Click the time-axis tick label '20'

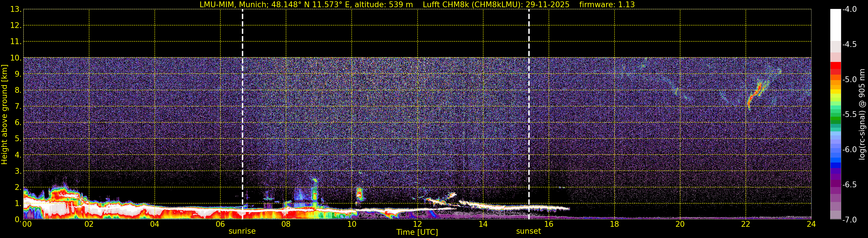pyautogui.click(x=680, y=224)
